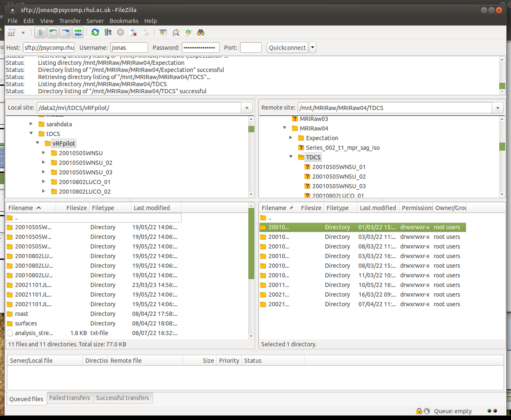Collapse the local tDCS tree folder
The image size is (511, 420).
click(31, 134)
